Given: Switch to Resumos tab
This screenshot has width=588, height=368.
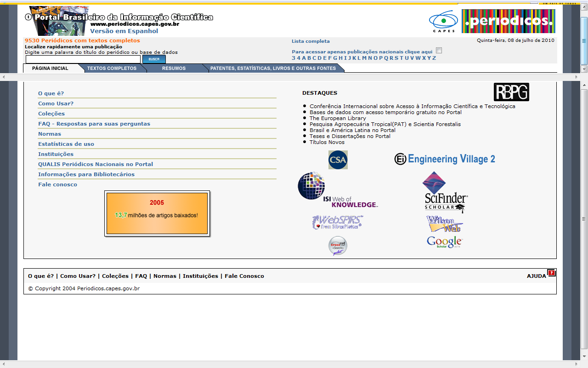Looking at the screenshot, I should (x=174, y=68).
